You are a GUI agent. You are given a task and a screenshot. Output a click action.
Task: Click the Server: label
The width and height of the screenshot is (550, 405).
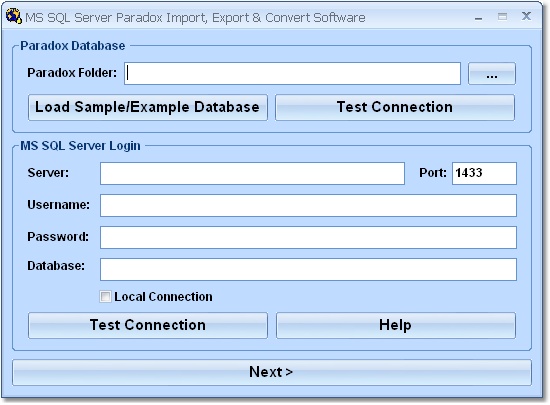point(48,173)
